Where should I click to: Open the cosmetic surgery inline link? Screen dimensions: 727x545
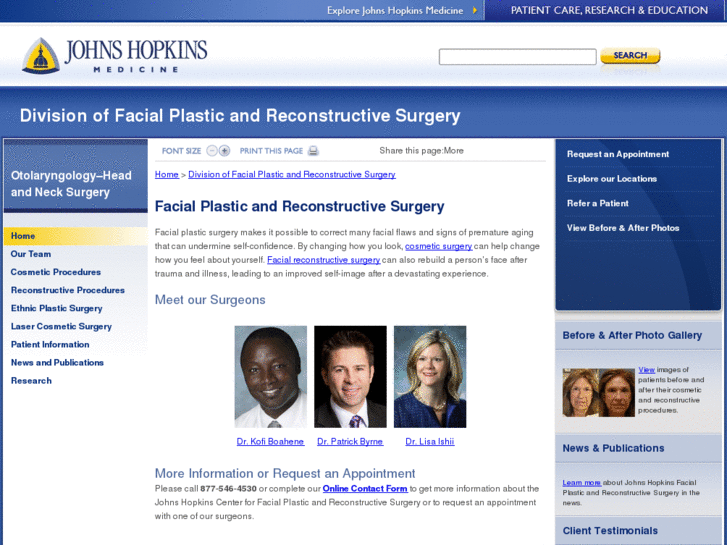439,246
